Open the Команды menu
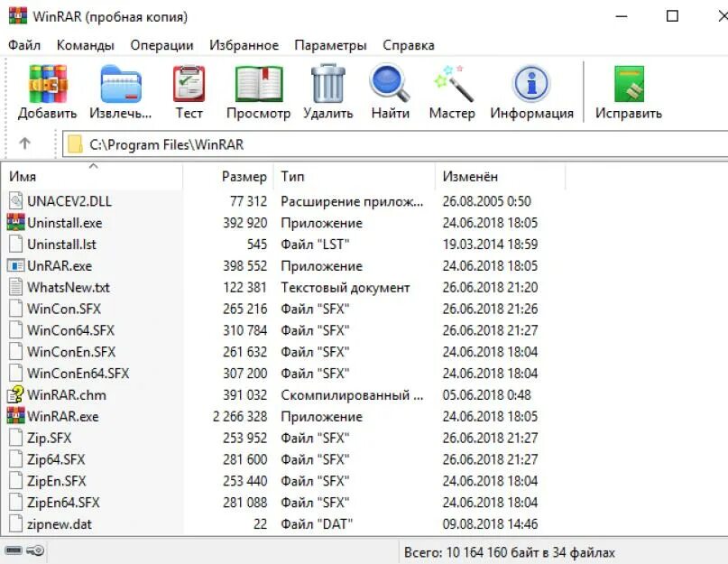This screenshot has width=728, height=564. tap(86, 45)
